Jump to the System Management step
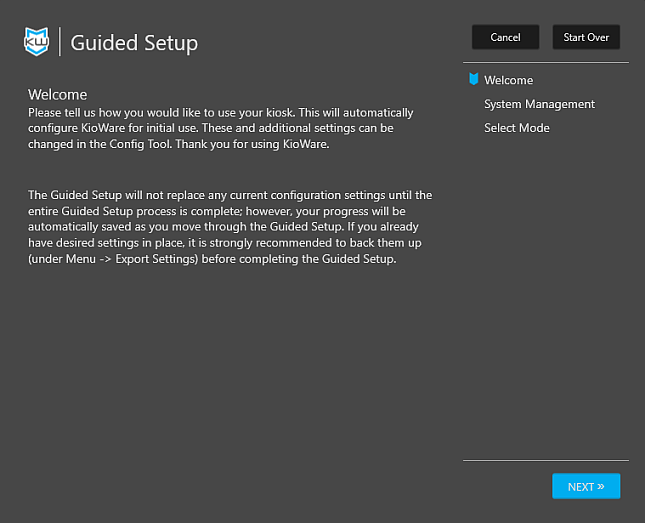Screen dimensions: 645x523 539,104
